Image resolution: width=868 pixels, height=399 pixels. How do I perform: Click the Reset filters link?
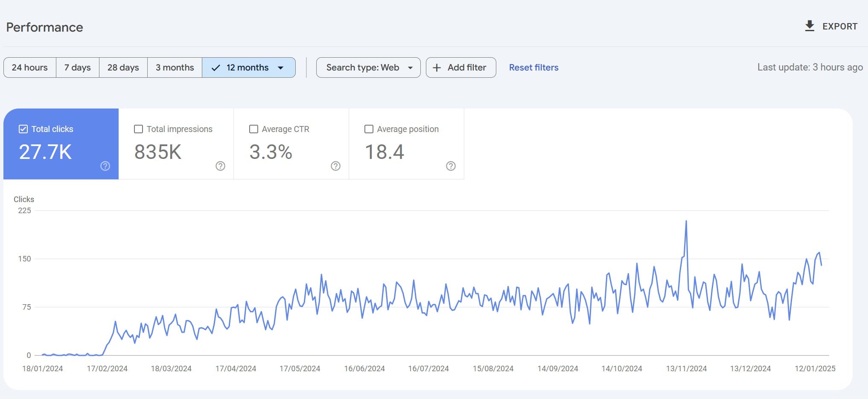(x=533, y=67)
